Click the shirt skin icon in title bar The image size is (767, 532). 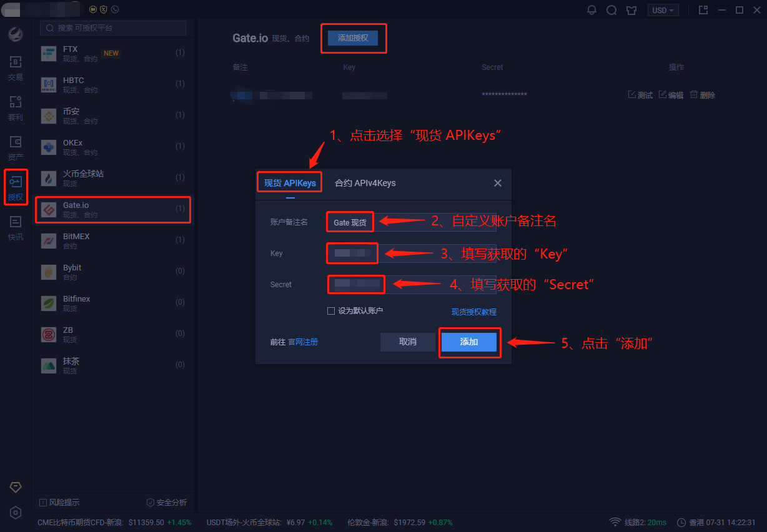tap(631, 10)
